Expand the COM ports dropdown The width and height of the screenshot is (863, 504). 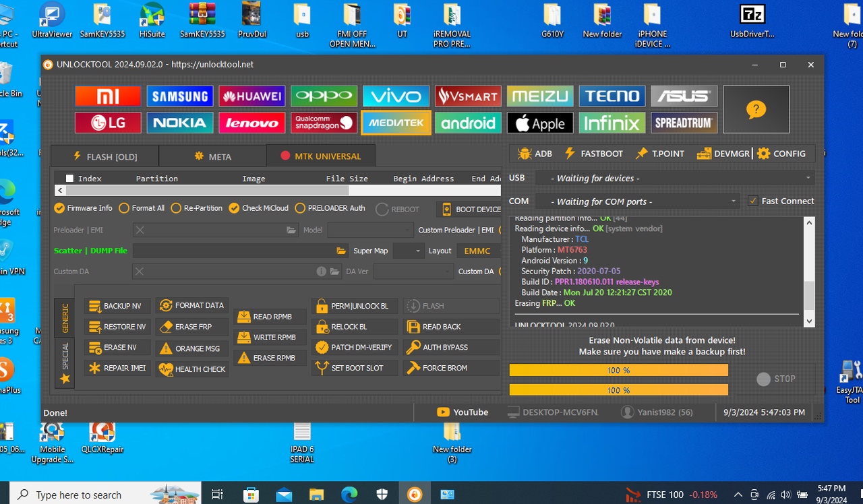(x=638, y=201)
